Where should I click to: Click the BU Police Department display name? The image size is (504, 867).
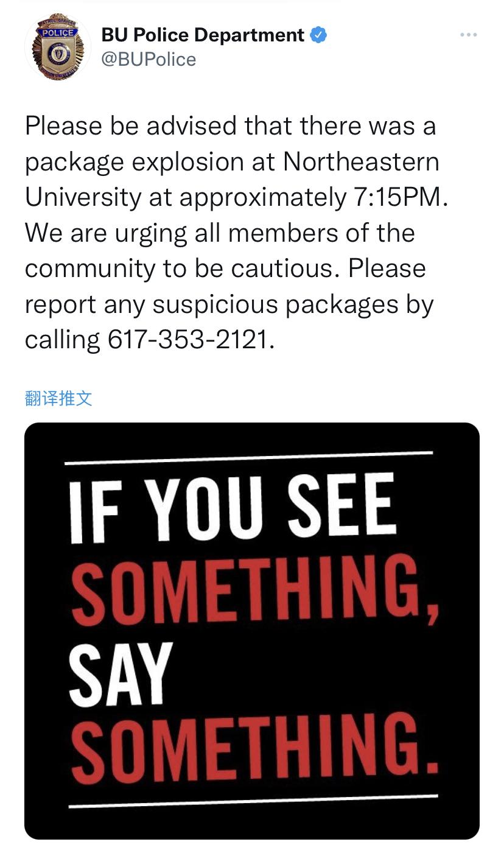[203, 35]
